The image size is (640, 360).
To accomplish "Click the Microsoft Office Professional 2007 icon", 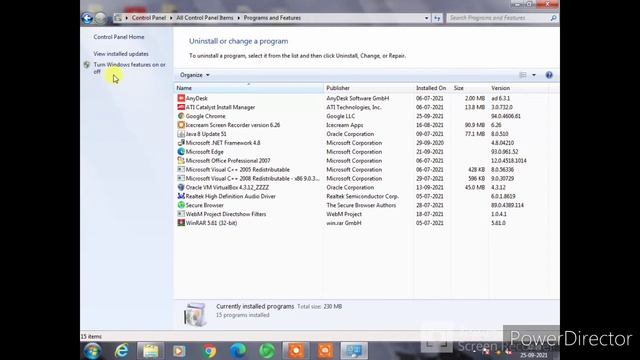I will click(181, 161).
